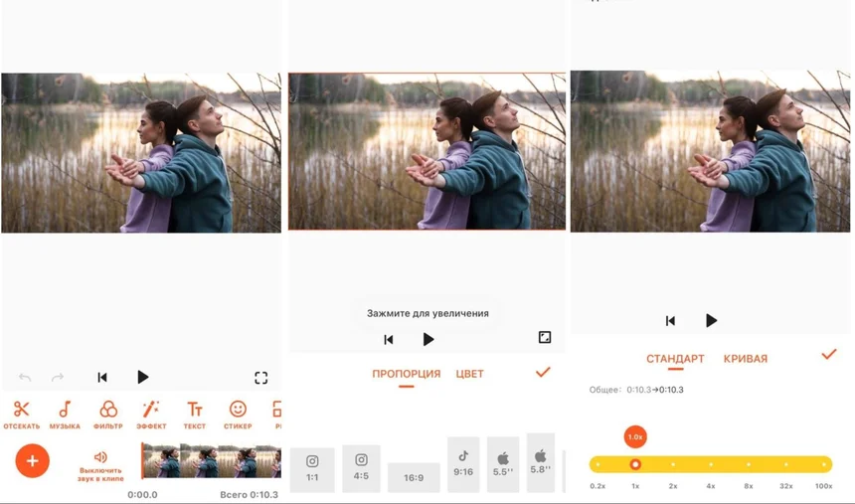
Task: Click the fit-to-frame icon in proportion panel
Action: 544,337
